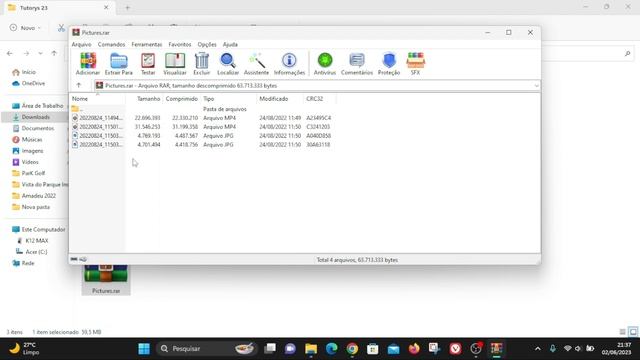Sort list by Nome column
The width and height of the screenshot is (640, 360).
98,99
